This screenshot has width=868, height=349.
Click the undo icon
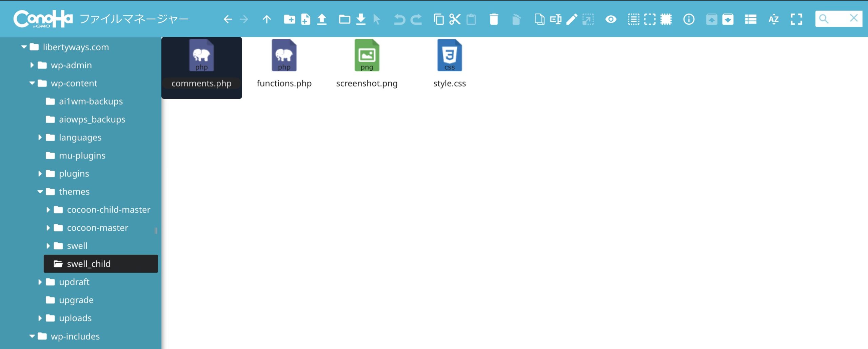coord(399,19)
